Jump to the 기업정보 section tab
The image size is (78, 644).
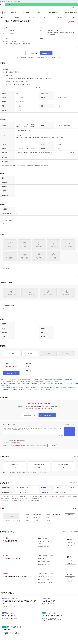pyautogui.click(x=75, y=18)
